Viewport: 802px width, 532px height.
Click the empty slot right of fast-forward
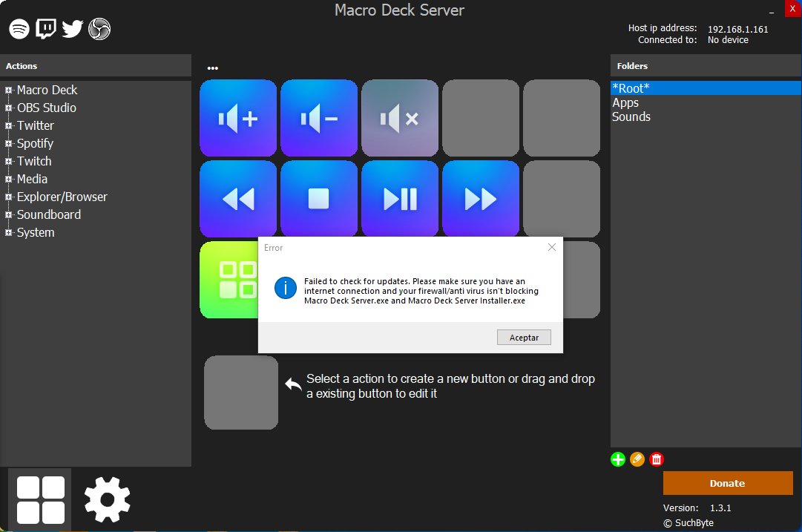pos(562,199)
